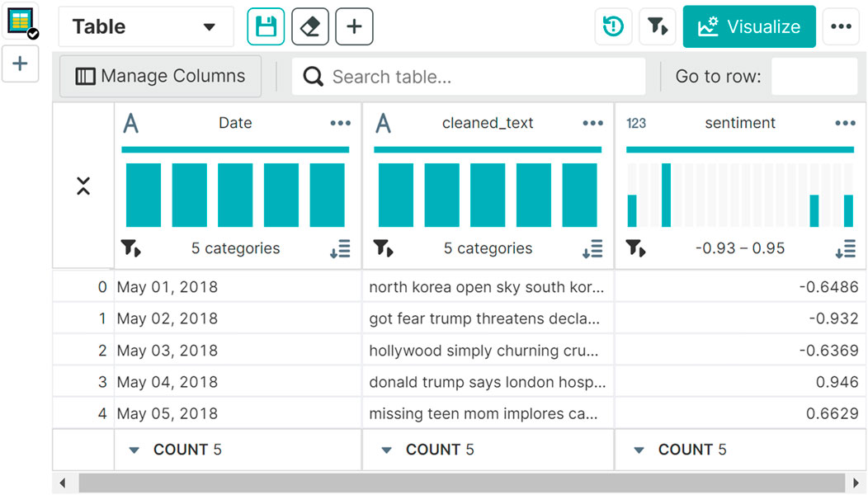Open the cleaned_text column options menu

593,123
